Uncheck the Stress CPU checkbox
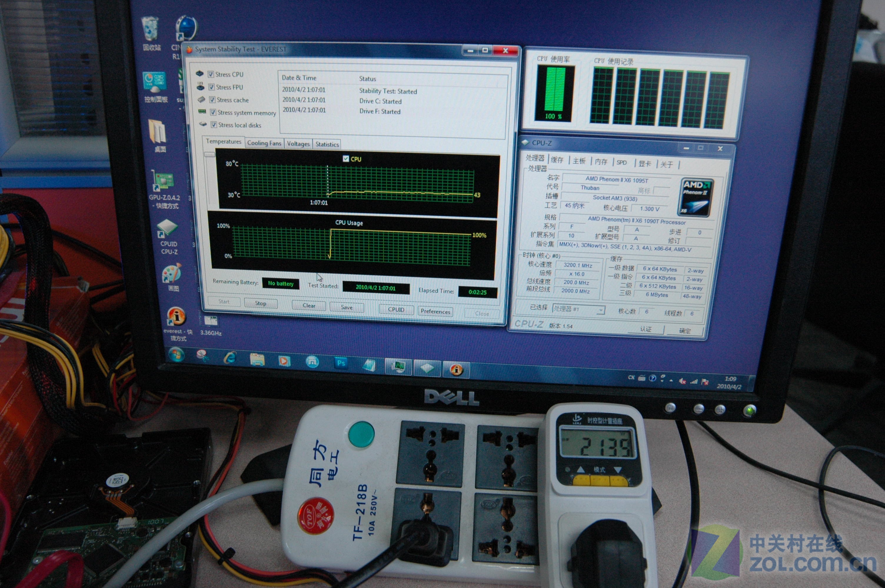The height and width of the screenshot is (588, 885). coord(211,74)
